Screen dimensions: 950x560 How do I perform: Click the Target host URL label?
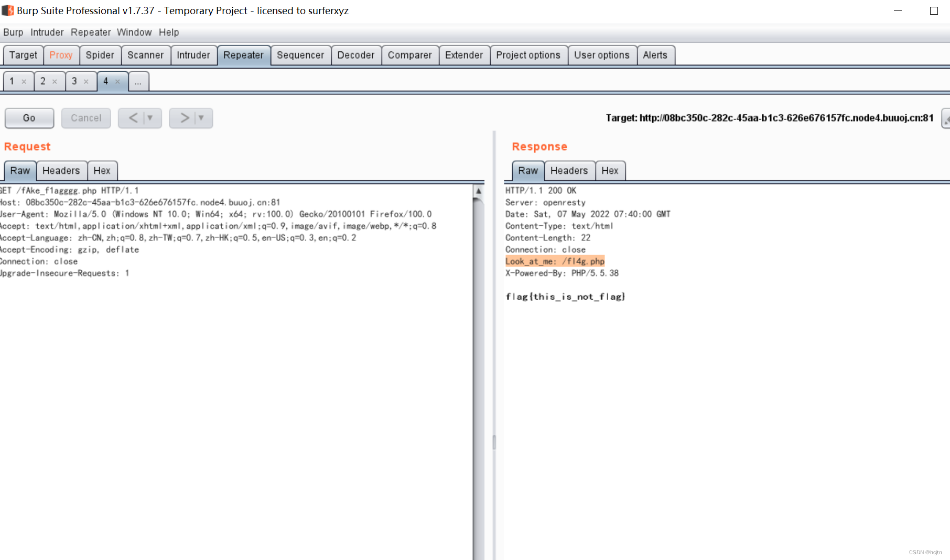coord(770,118)
